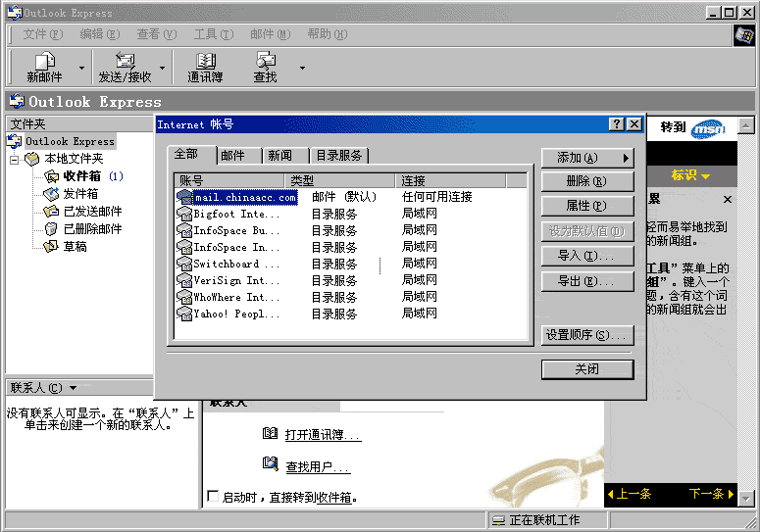Open dropdown arrow next to Send/Receive
The width and height of the screenshot is (760, 532).
[162, 68]
